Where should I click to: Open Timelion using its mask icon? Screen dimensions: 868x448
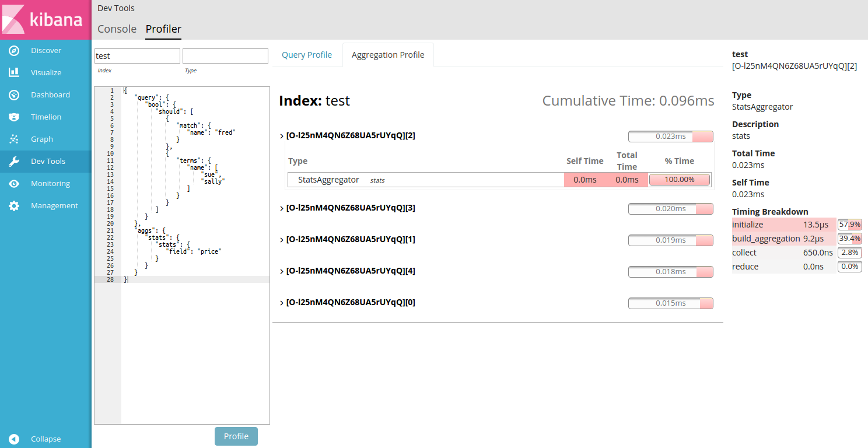15,117
